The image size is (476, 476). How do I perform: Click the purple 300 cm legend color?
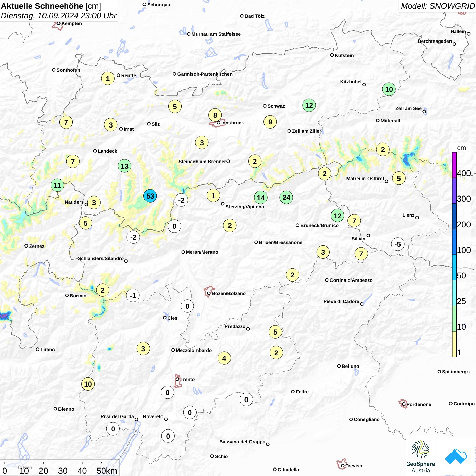tap(454, 190)
